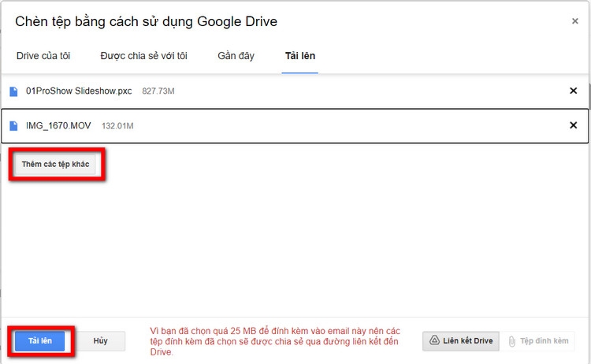The width and height of the screenshot is (591, 364).
Task: Select the Tải lên tab
Action: [x=300, y=56]
